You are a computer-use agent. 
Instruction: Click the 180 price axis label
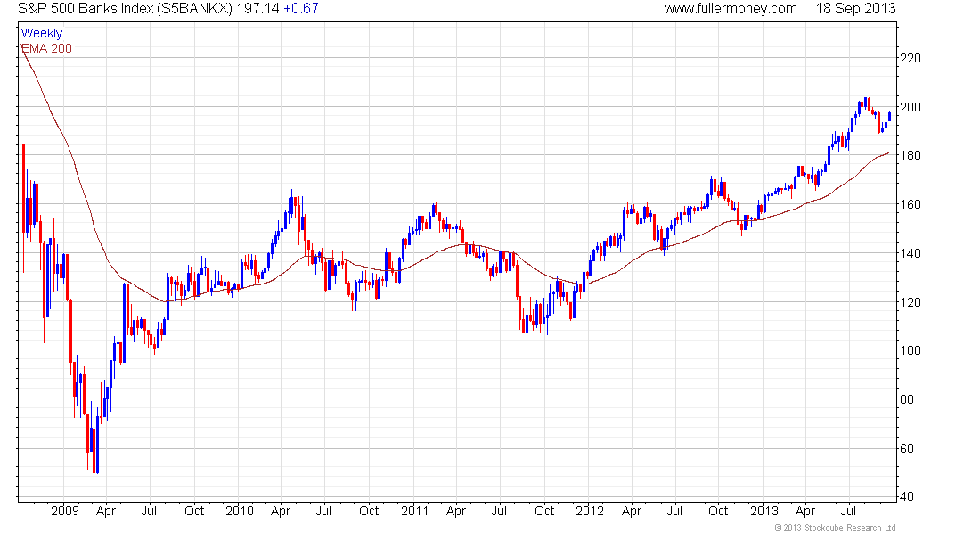910,155
